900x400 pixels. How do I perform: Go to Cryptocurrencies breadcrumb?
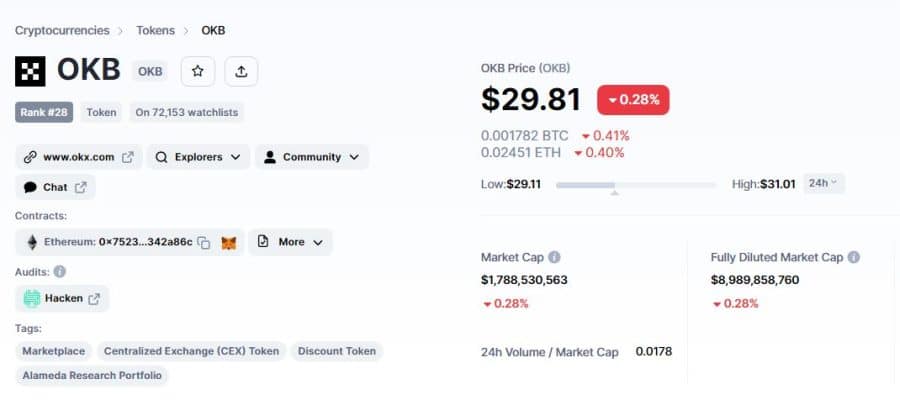pos(62,30)
